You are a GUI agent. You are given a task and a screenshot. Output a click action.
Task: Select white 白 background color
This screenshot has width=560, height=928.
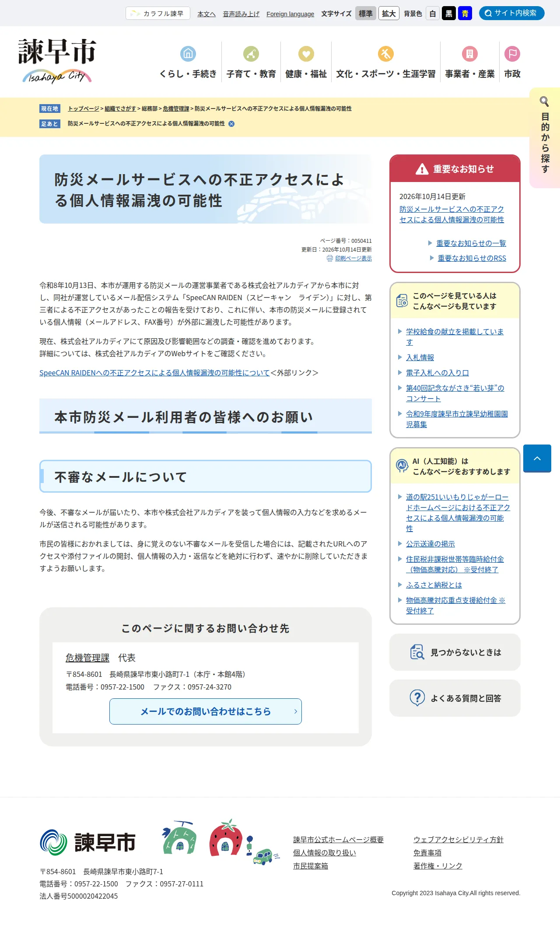(433, 14)
